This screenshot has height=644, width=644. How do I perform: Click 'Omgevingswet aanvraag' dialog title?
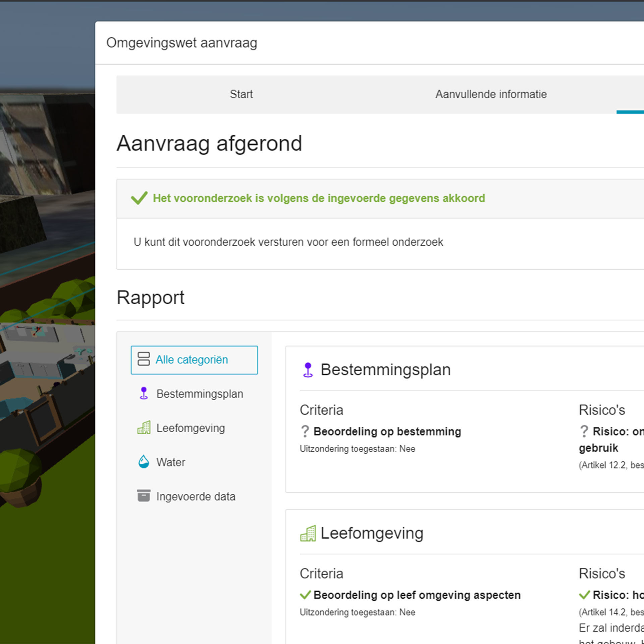click(x=182, y=43)
